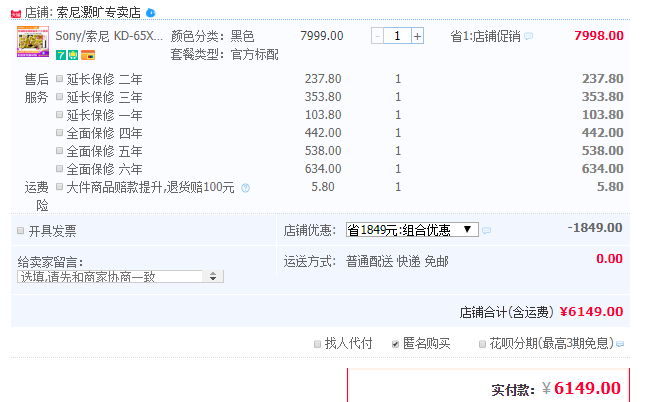Check the 开具发票 invoice checkbox
The width and height of the screenshot is (649, 402).
[x=21, y=231]
